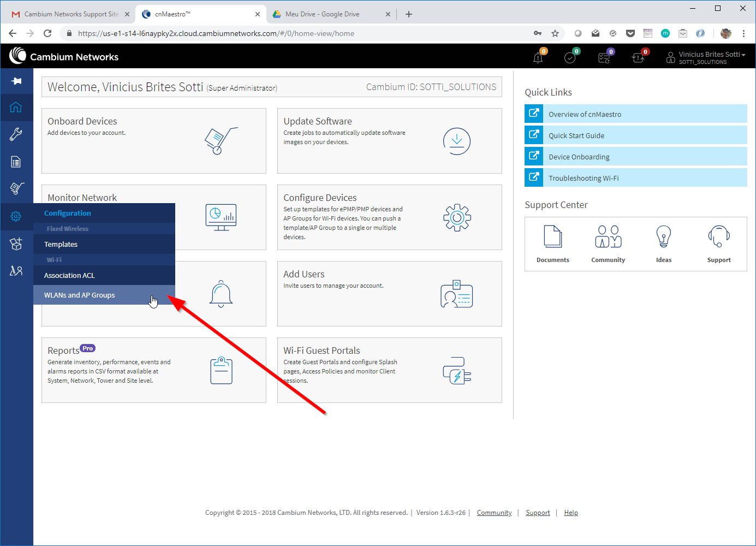
Task: Select WLANs and AP Groups entry
Action: click(x=104, y=295)
